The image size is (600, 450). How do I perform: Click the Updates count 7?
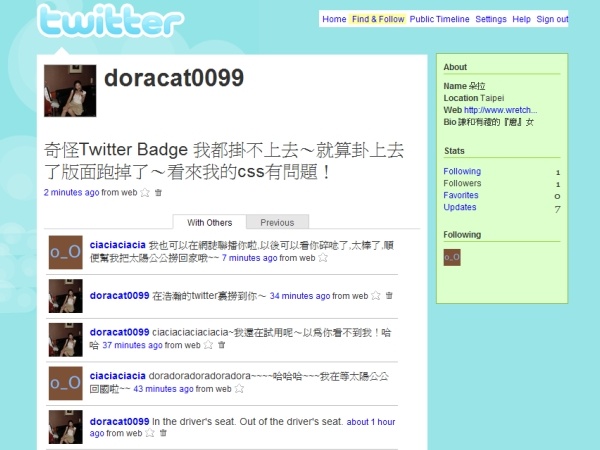coord(558,209)
